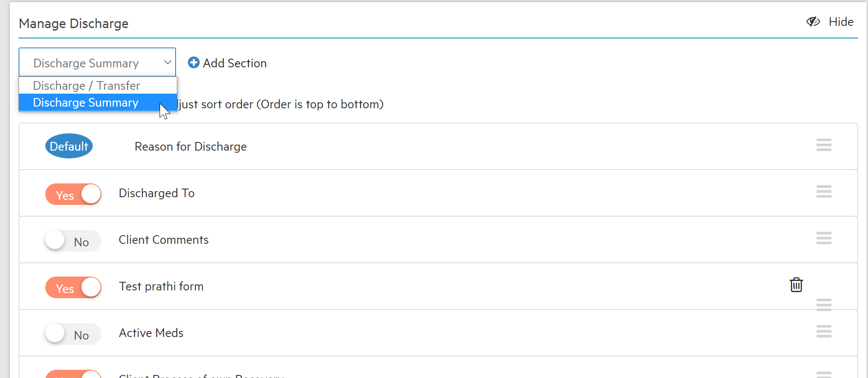Grab the Reason for Discharge drag handle
Screen dimensions: 868x378
tap(824, 145)
